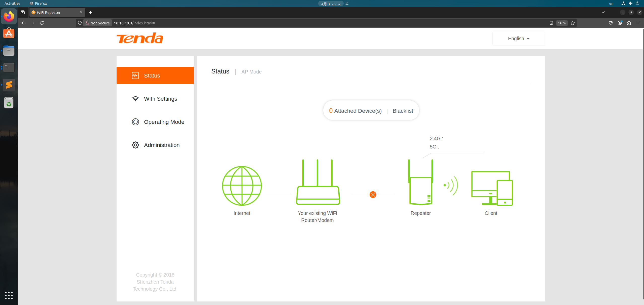Go to Administration section
The image size is (644, 305).
click(x=162, y=145)
